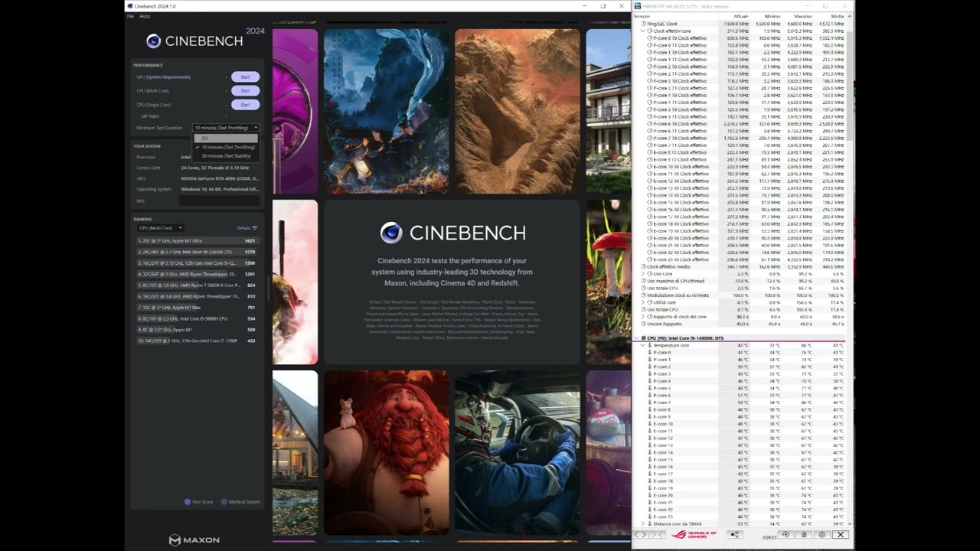Viewport: 980px width, 551px height.
Task: Open Cinebench Aiuto menu
Action: [x=145, y=16]
